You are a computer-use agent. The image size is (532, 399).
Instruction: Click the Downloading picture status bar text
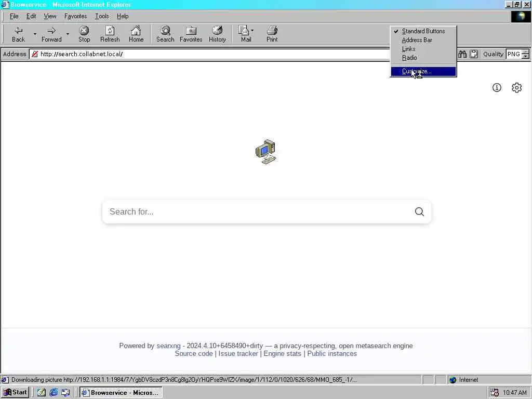point(184,380)
